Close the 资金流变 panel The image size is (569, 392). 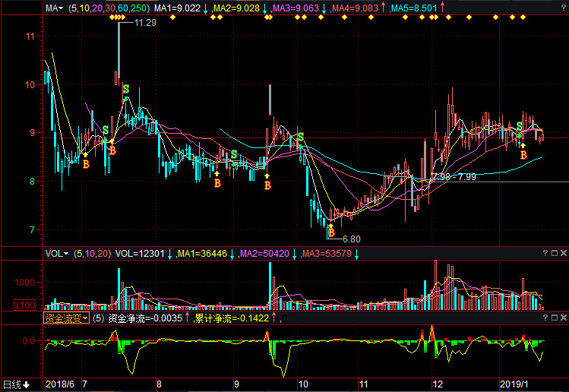[x=564, y=318]
